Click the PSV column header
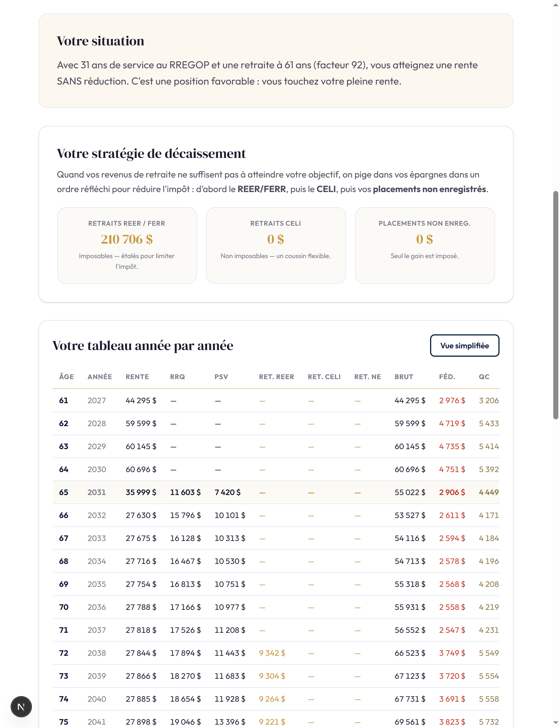The width and height of the screenshot is (560, 728). coord(221,377)
